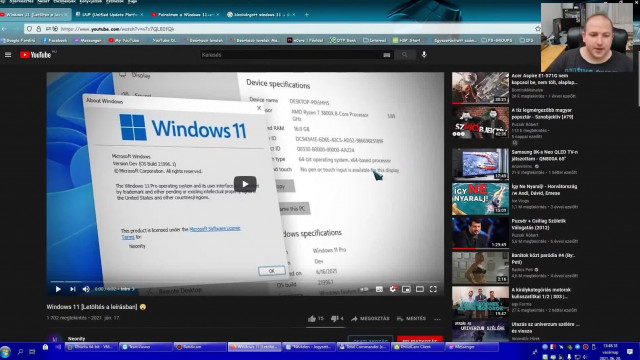Go fullscreen with the player
The width and height of the screenshot is (640, 360).
(x=433, y=289)
